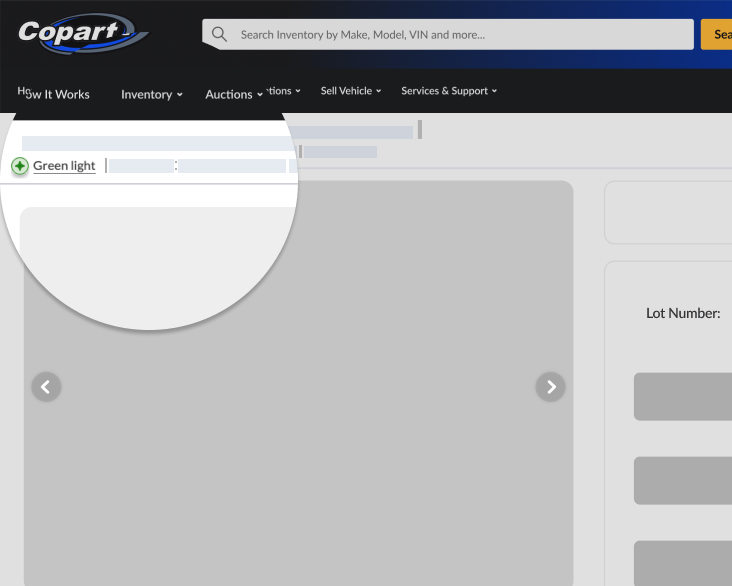Click the green light status icon
Viewport: 732px width, 586px height.
[20, 166]
